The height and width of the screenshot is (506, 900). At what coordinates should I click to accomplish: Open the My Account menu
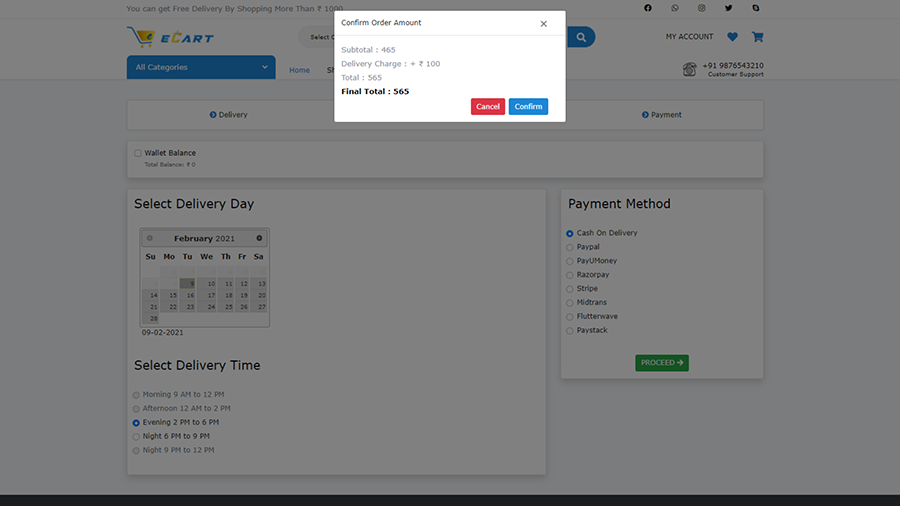[689, 37]
